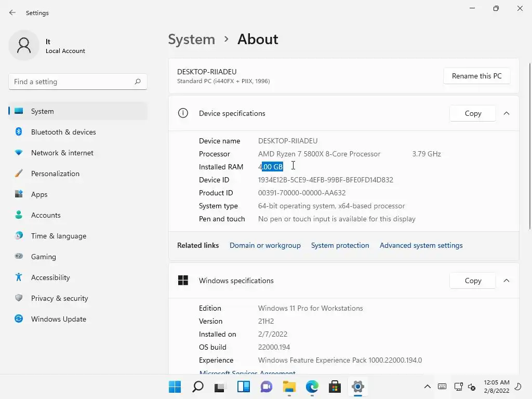This screenshot has height=399, width=532.
Task: Click the Privacy & security shield icon
Action: tap(19, 298)
